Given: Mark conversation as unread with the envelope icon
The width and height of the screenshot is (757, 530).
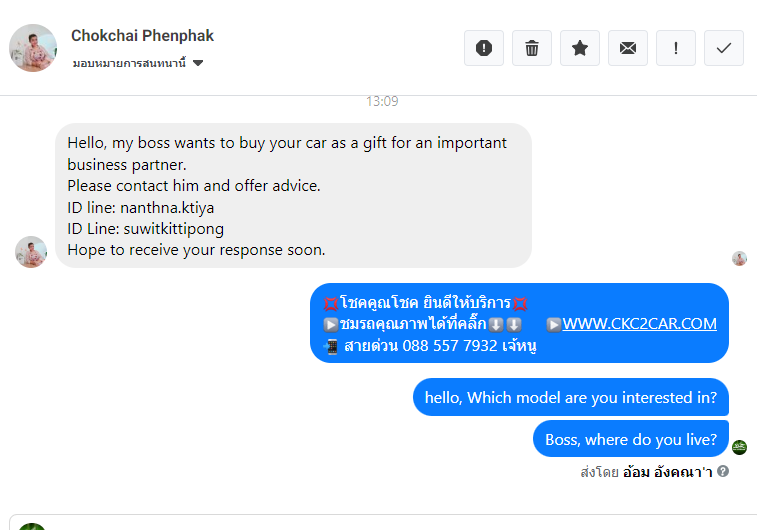Looking at the screenshot, I should 628,48.
